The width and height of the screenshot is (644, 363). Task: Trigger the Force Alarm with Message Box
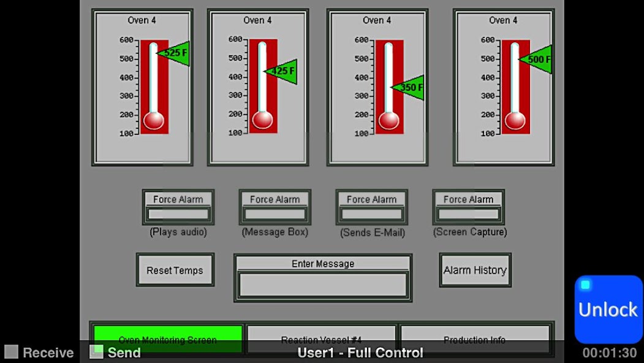[x=275, y=212]
